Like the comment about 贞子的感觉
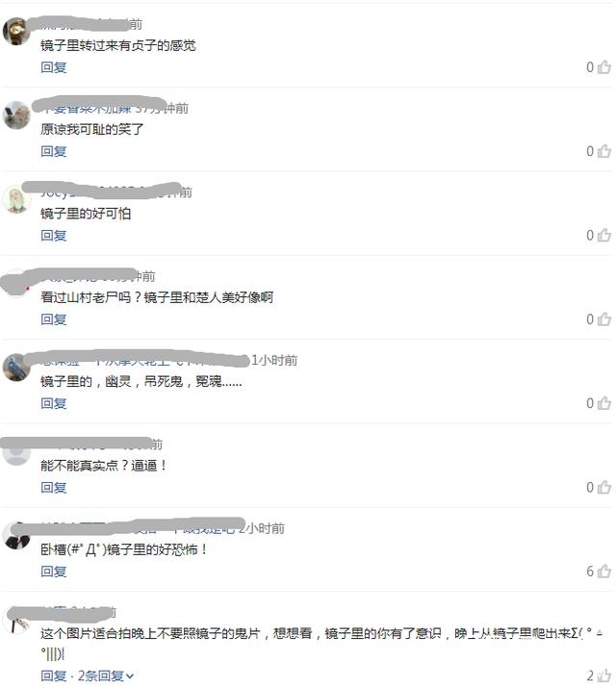This screenshot has height=687, width=616. pyautogui.click(x=604, y=67)
